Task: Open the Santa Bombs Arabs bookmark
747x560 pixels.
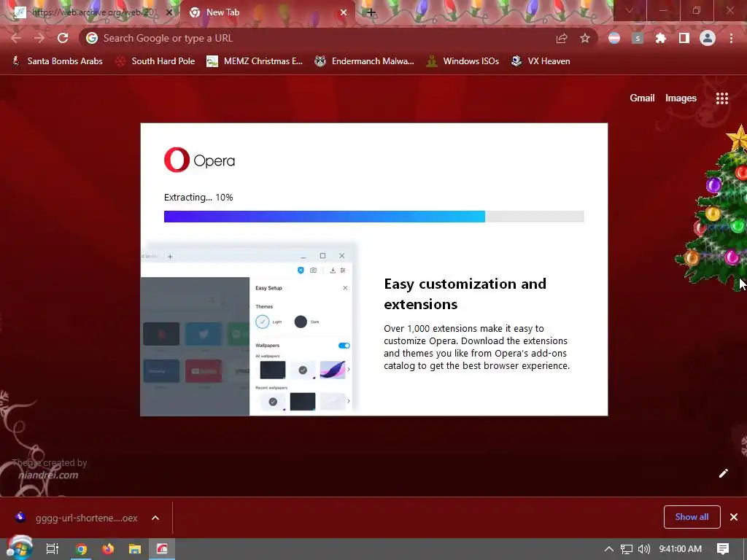Action: [57, 61]
